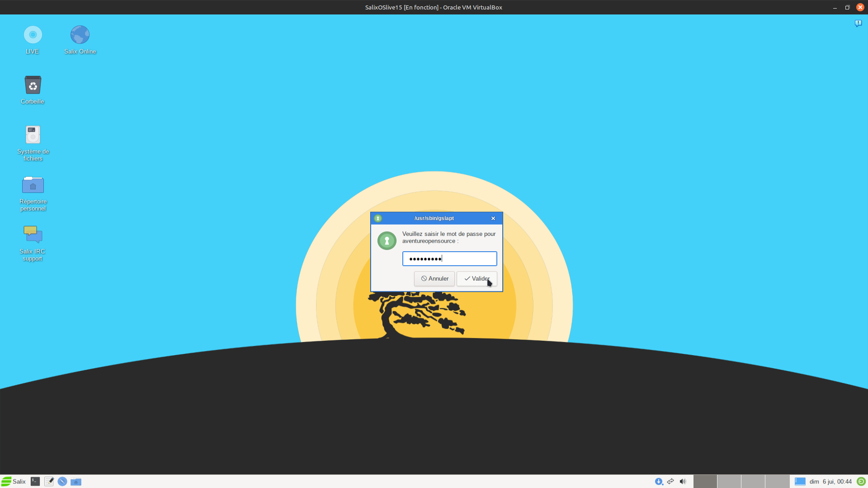Open the LIVE desktop icon
This screenshot has height=488, width=868.
(33, 35)
